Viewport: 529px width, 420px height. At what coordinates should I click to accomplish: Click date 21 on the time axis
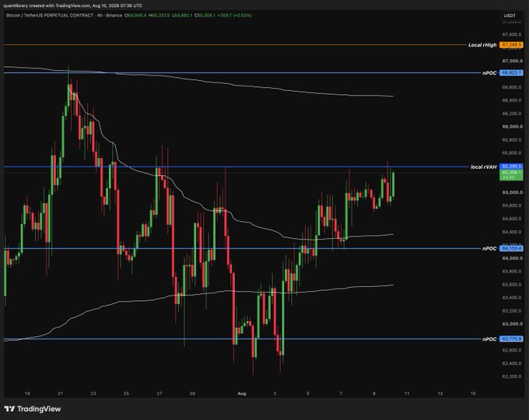pyautogui.click(x=60, y=394)
